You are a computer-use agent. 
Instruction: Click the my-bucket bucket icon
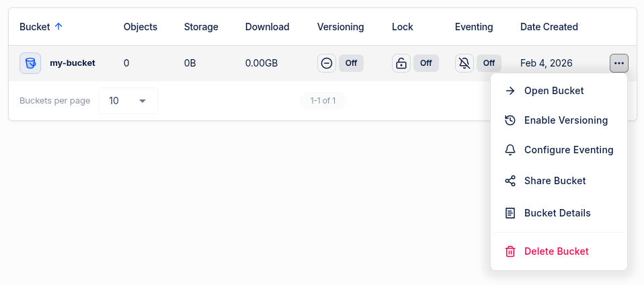pos(30,63)
